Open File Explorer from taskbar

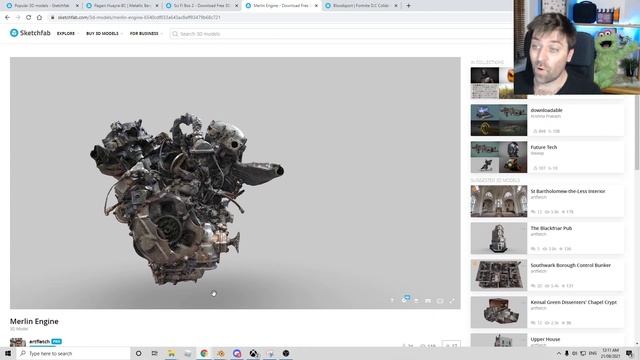pyautogui.click(x=171, y=353)
